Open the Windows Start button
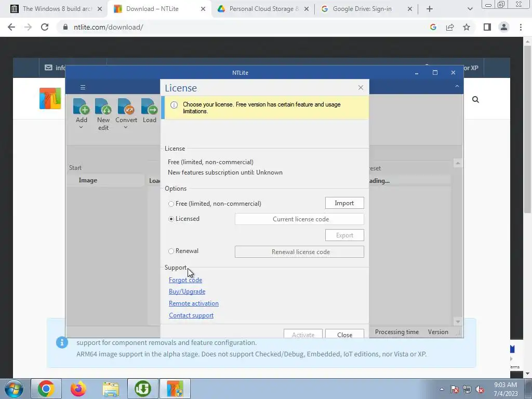This screenshot has width=532, height=399. 14,389
